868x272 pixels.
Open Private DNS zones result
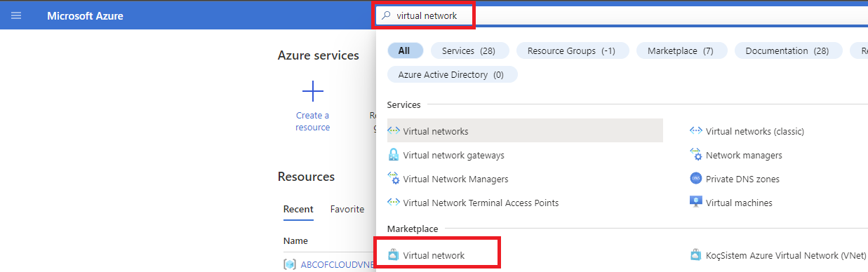[742, 179]
